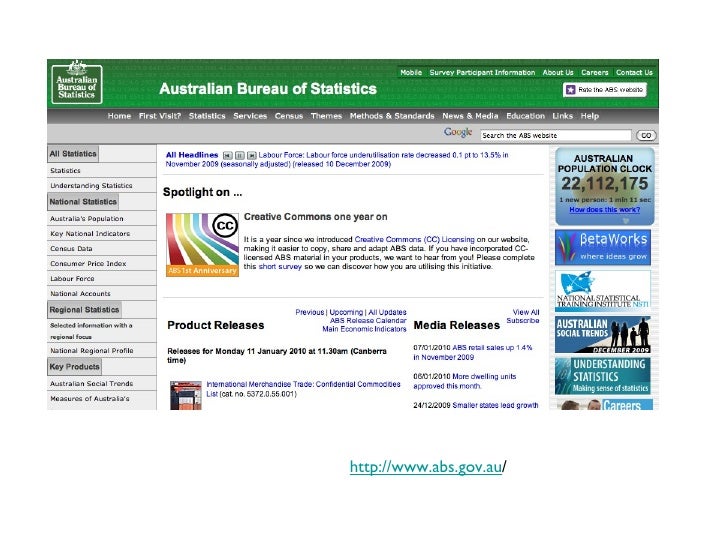Click the Previous product releases link
Image resolution: width=728 pixels, height=546 pixels.
click(310, 312)
